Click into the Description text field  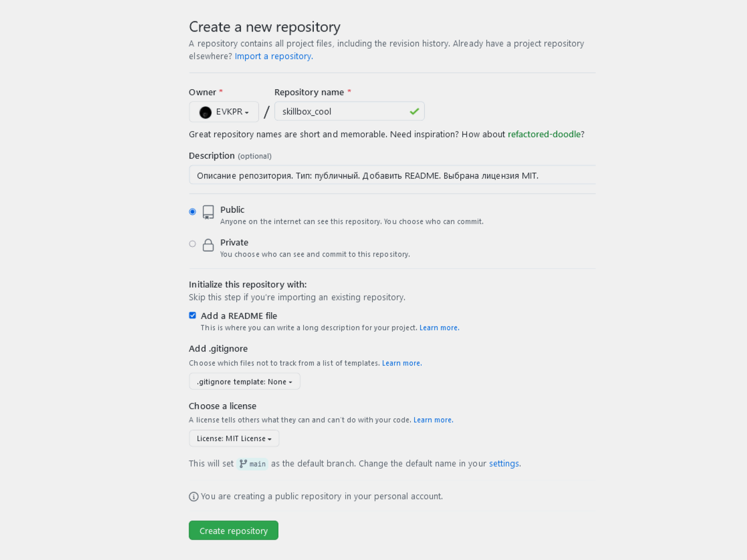tap(392, 176)
